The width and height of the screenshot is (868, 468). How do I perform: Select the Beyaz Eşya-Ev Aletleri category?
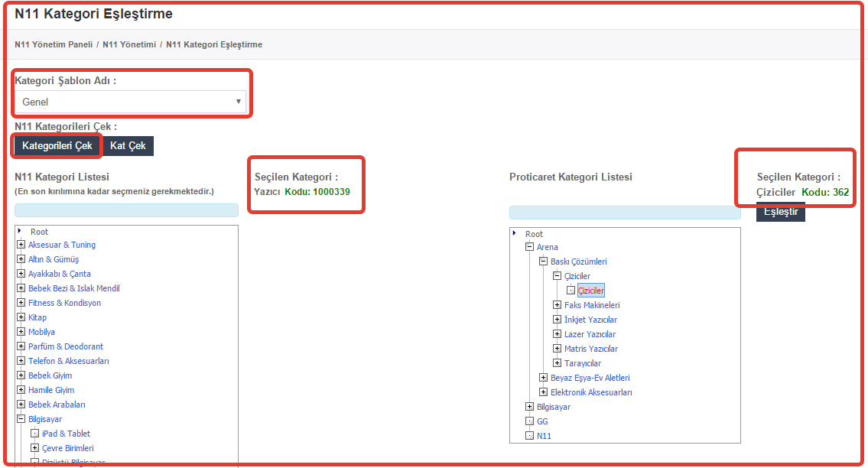point(590,378)
